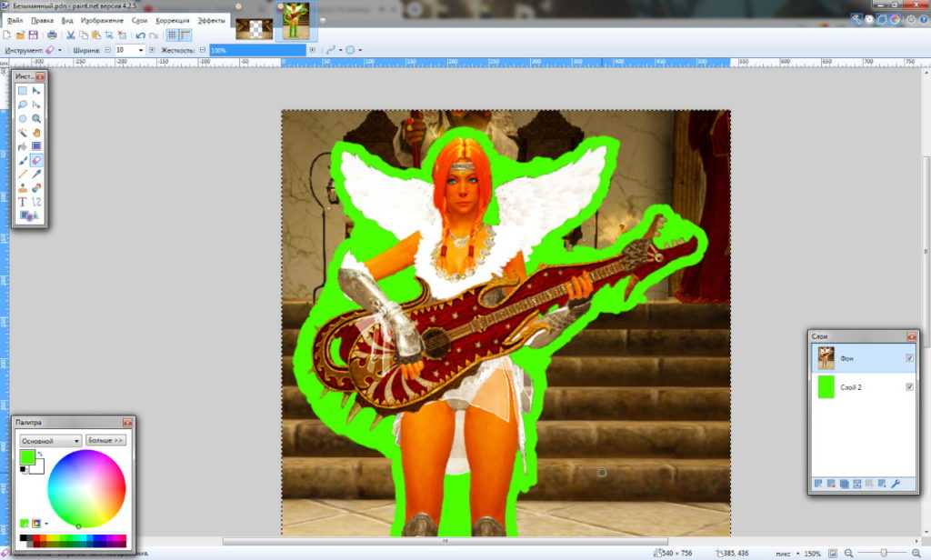Viewport: 931px width, 560px height.
Task: Select the Paint Bucket fill tool
Action: point(23,146)
